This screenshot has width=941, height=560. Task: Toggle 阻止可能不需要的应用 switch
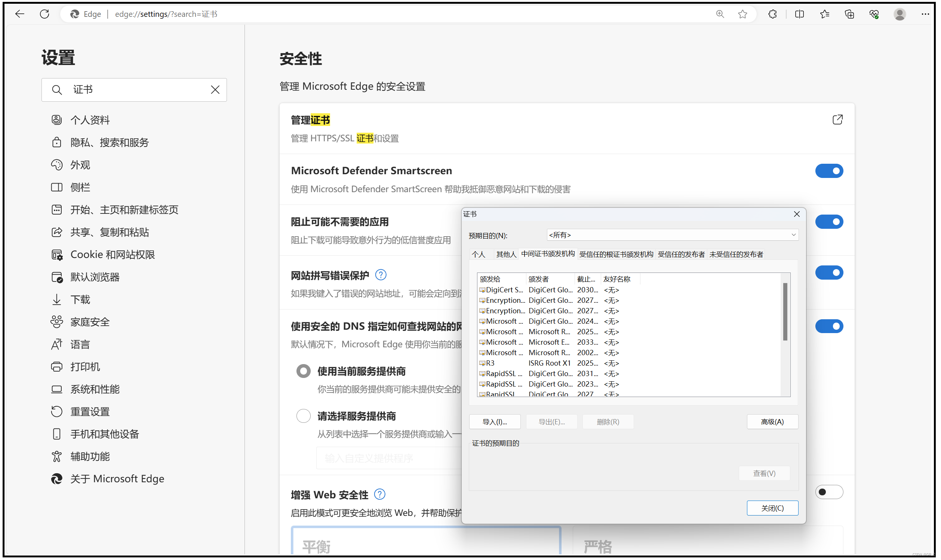click(x=829, y=222)
